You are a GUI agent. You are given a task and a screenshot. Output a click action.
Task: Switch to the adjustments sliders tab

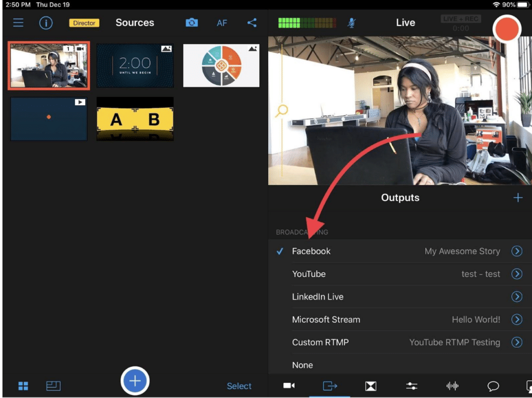(411, 386)
